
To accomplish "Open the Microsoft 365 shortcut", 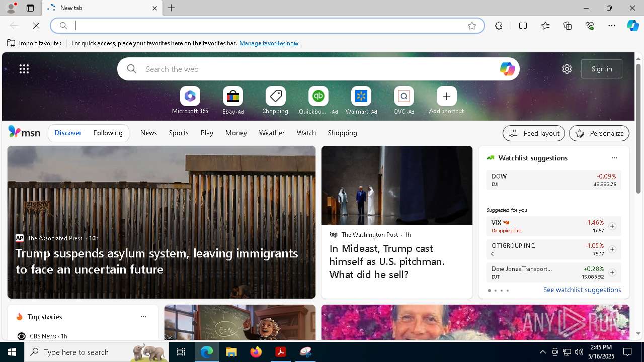I will click(190, 100).
